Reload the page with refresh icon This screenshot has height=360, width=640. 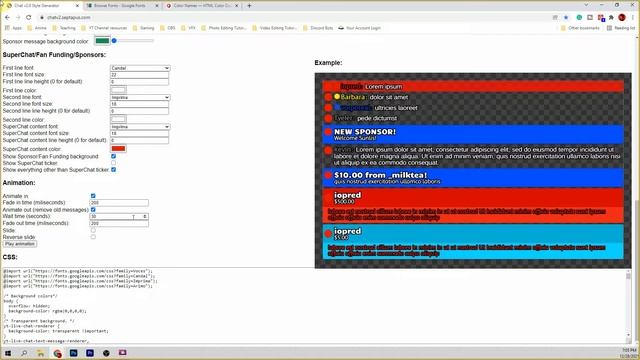tap(29, 18)
